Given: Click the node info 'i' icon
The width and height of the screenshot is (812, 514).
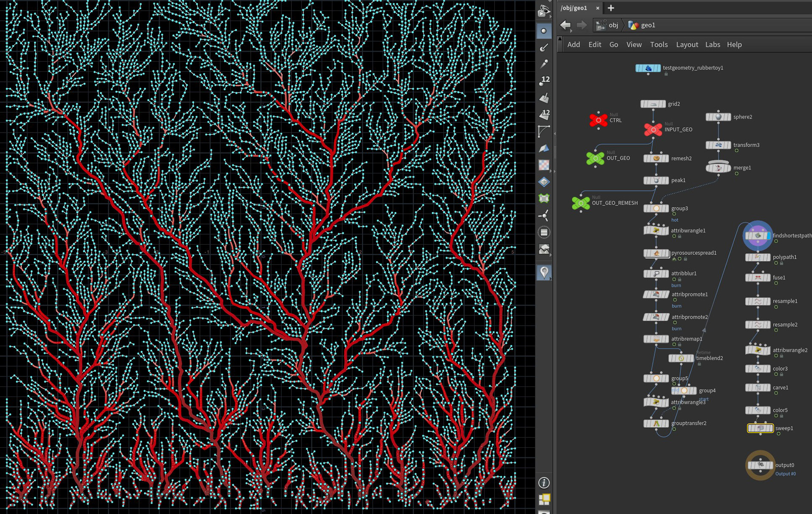Looking at the screenshot, I should [544, 483].
